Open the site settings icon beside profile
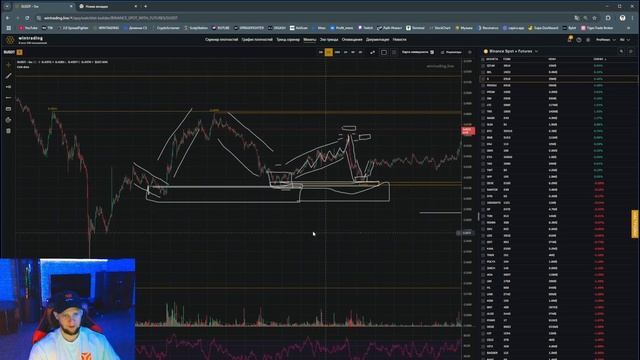 [588, 40]
